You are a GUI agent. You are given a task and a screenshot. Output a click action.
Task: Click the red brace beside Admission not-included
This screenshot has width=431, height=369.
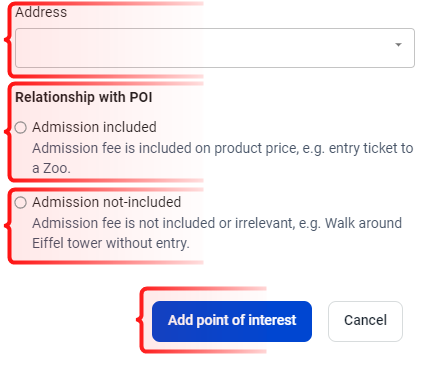point(7,226)
